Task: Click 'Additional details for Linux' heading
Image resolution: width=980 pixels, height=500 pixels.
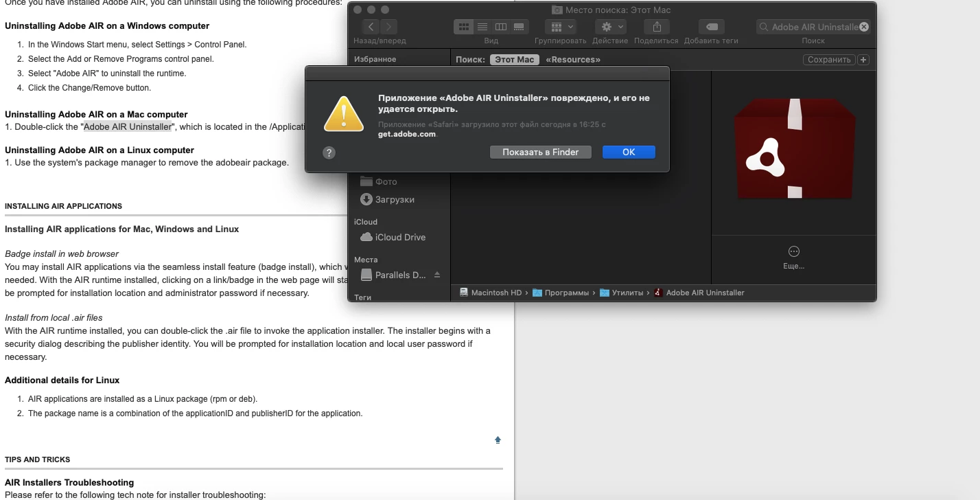Action: 62,380
